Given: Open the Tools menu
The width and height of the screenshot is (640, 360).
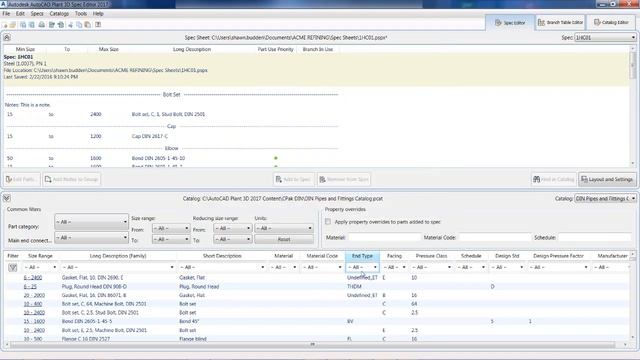Looking at the screenshot, I should tap(81, 13).
